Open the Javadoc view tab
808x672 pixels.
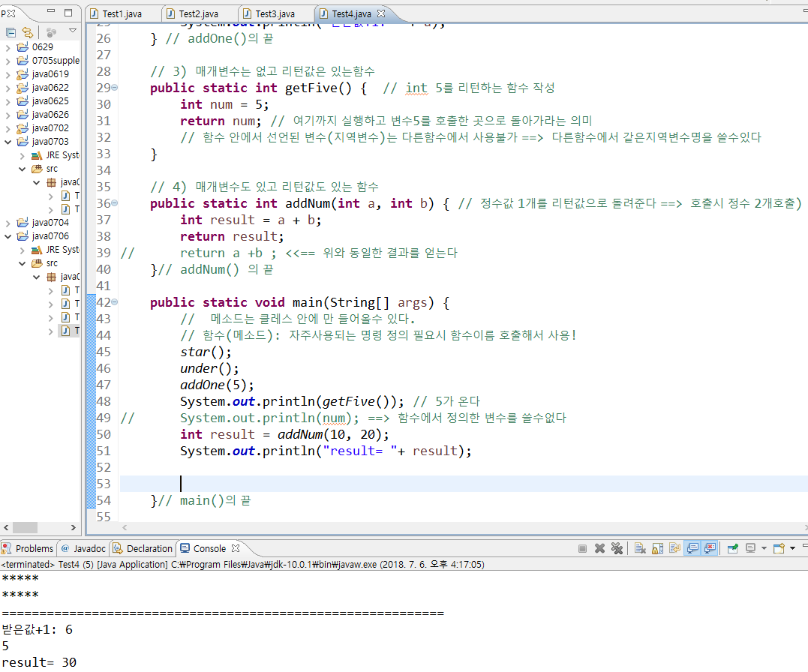point(83,548)
